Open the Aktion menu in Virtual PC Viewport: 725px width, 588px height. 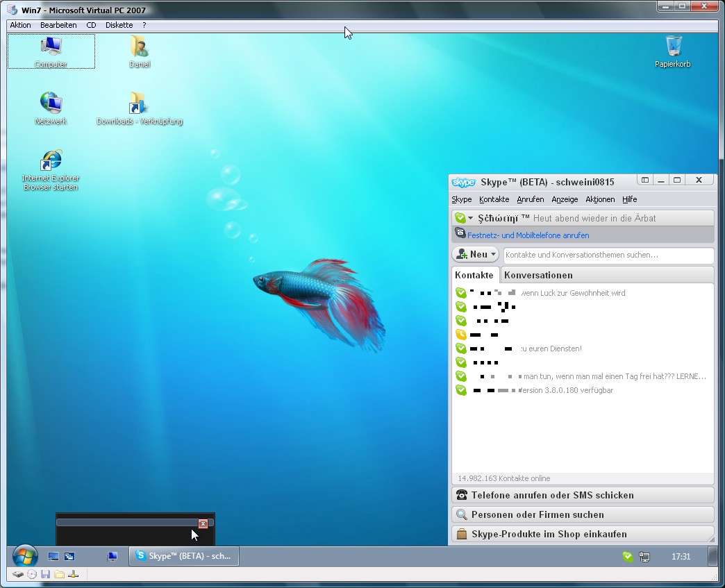click(x=20, y=25)
